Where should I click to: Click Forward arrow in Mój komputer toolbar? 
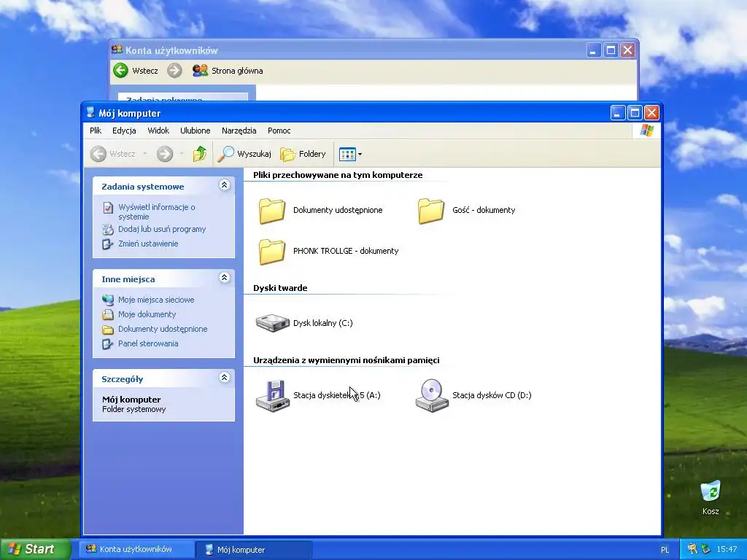point(165,154)
